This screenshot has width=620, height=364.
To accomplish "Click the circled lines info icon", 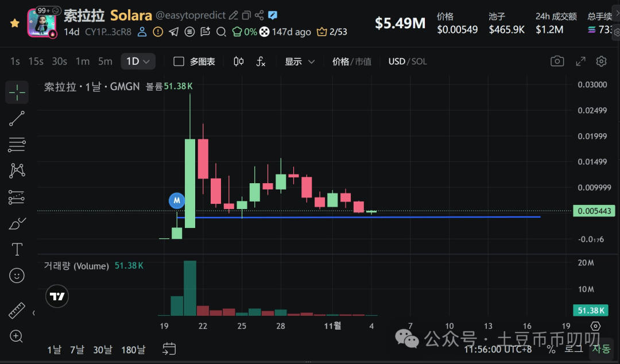I will tap(189, 32).
